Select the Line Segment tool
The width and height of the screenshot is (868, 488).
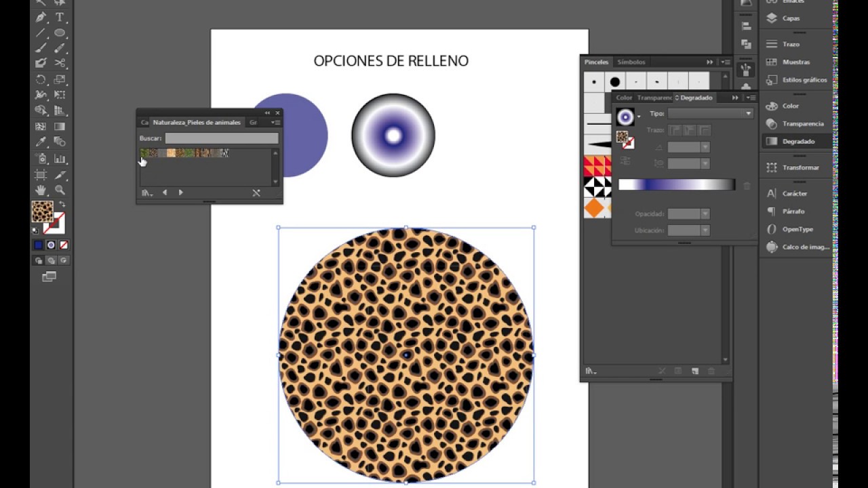point(41,33)
